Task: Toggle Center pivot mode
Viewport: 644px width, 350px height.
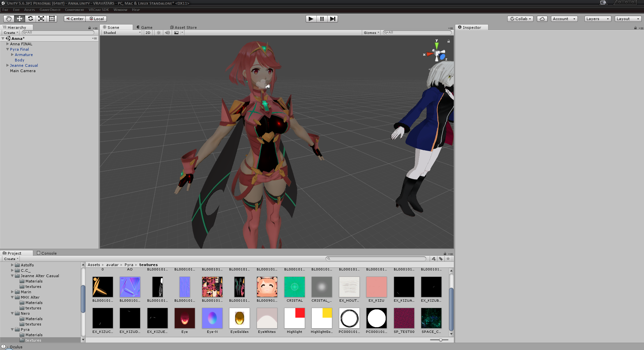Action: (75, 19)
